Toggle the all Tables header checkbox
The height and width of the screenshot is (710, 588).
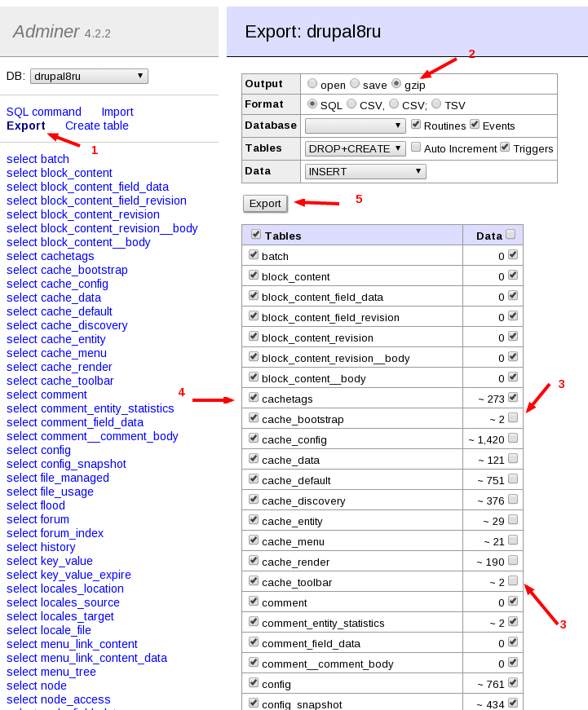(x=256, y=234)
